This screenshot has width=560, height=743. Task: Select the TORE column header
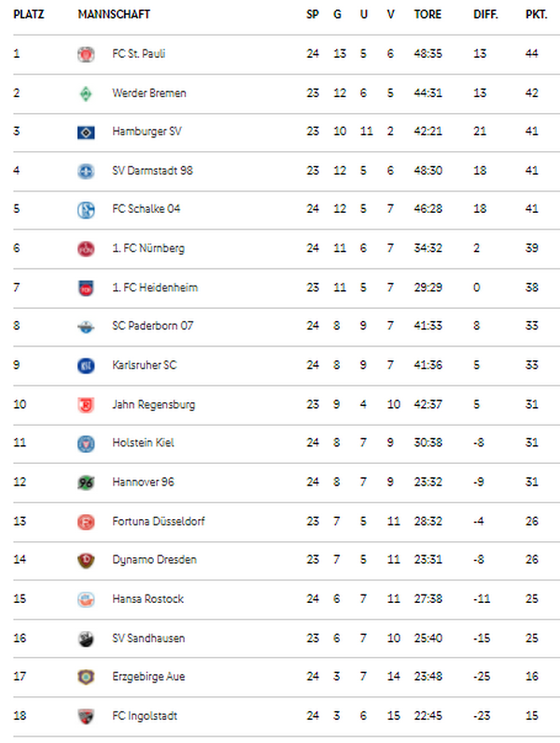coord(427,15)
